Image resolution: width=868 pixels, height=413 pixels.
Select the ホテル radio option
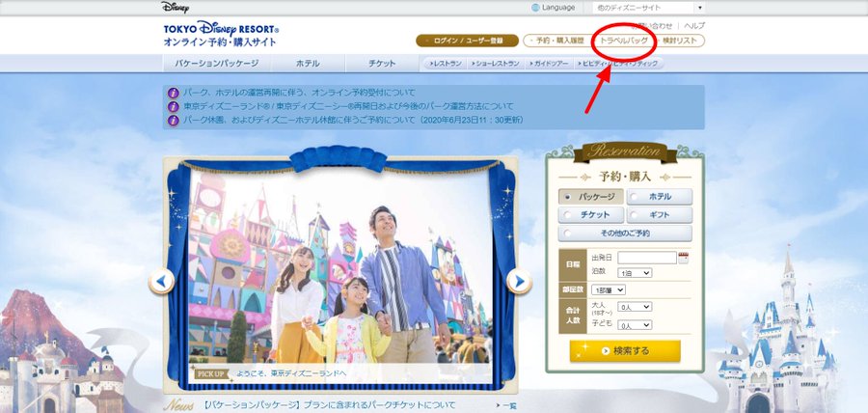pos(660,197)
